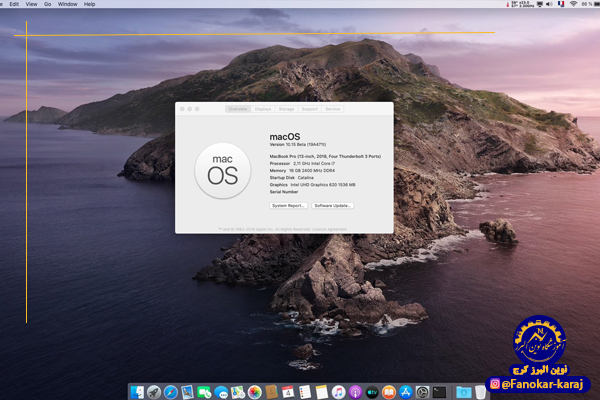Switch to the Service tab

tap(333, 109)
